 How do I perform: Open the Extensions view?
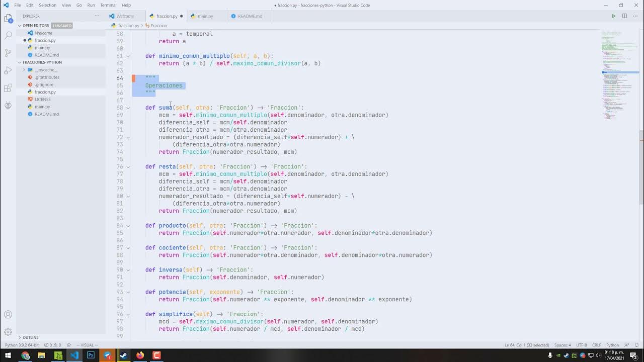[x=8, y=88]
